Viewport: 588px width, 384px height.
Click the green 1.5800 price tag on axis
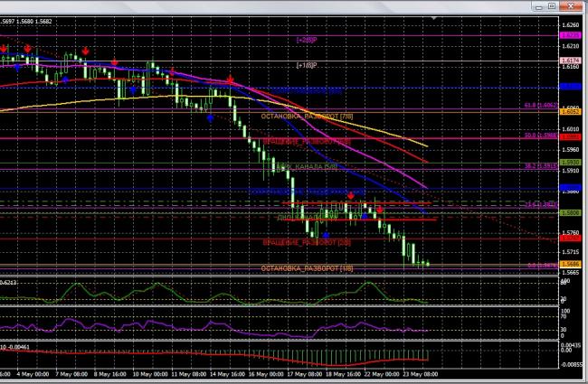click(571, 213)
